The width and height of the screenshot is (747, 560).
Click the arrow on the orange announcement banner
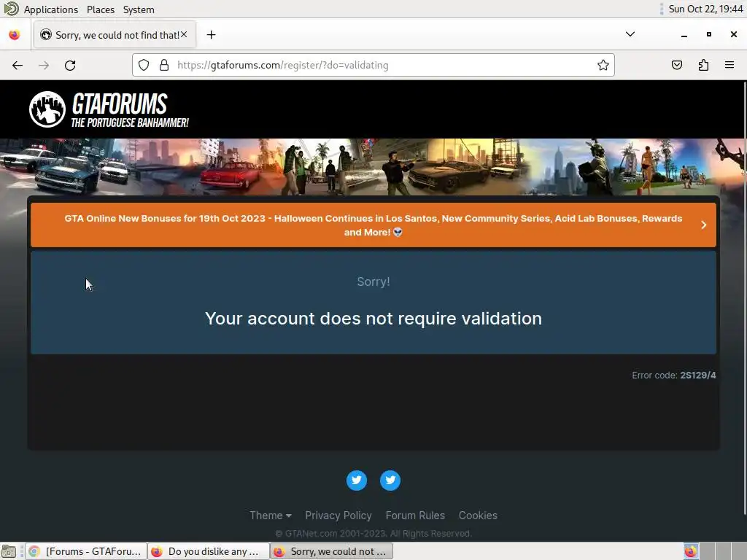click(x=704, y=225)
